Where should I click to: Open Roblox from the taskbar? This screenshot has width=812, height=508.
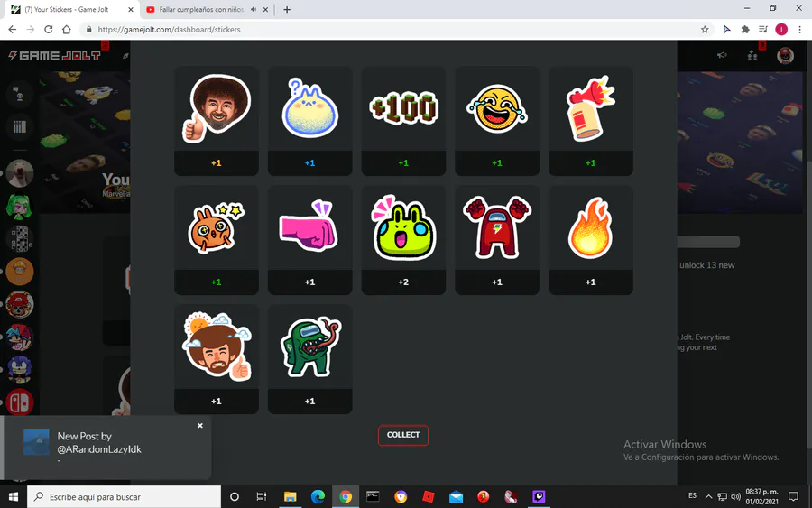click(429, 496)
